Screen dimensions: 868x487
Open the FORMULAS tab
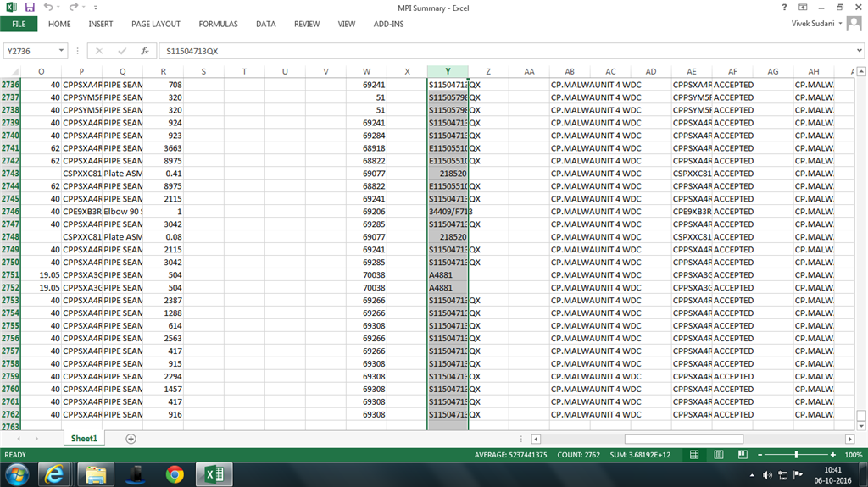coord(218,24)
